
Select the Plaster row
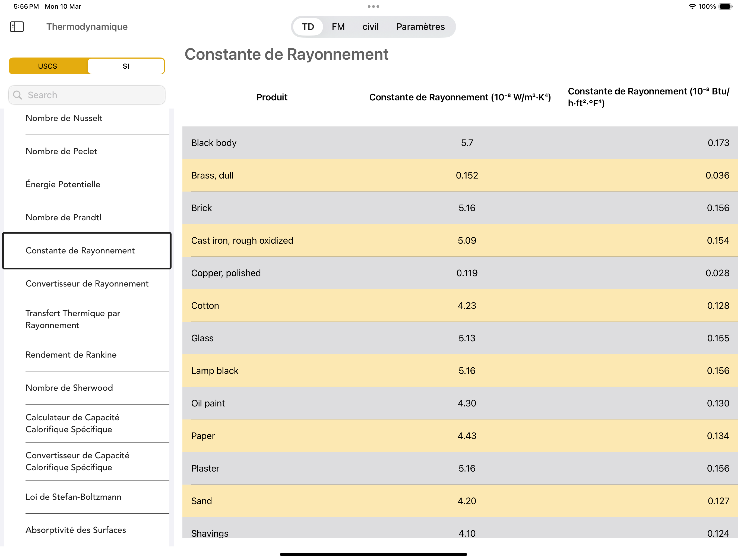[460, 469]
